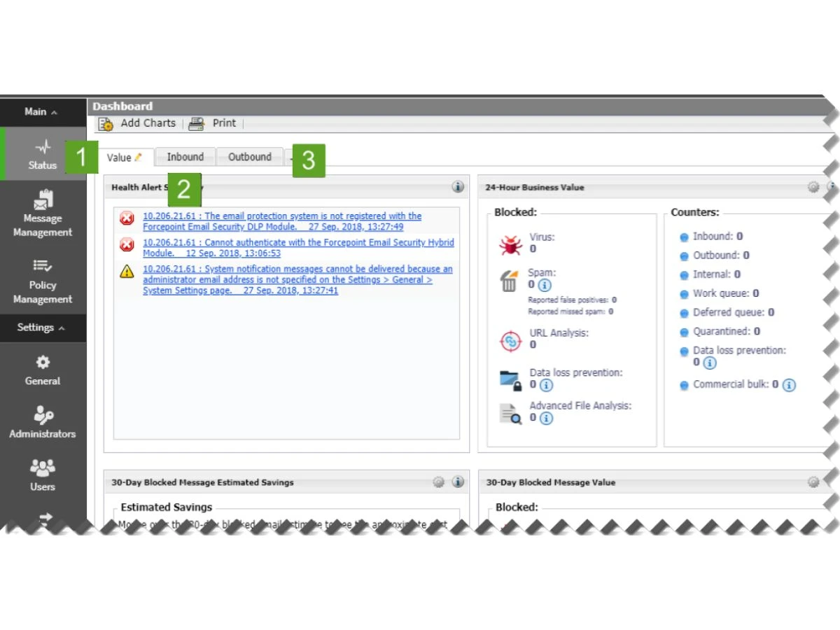The image size is (840, 630).
Task: Open the system notification messages alert link
Action: (x=298, y=279)
